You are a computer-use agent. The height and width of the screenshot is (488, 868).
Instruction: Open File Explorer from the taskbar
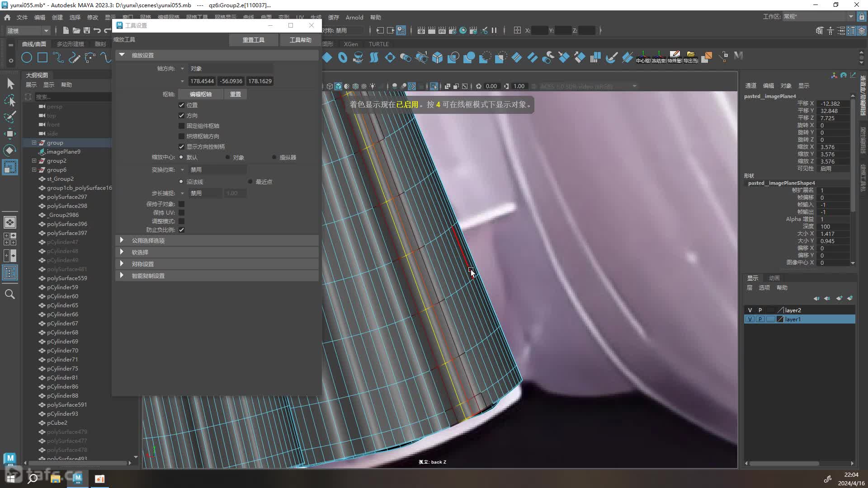56,479
